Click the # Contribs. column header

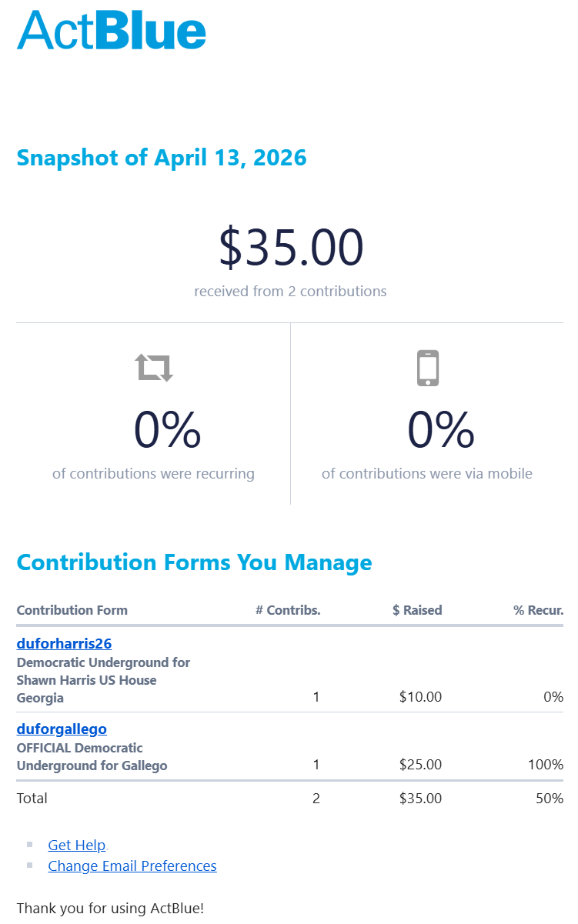288,610
